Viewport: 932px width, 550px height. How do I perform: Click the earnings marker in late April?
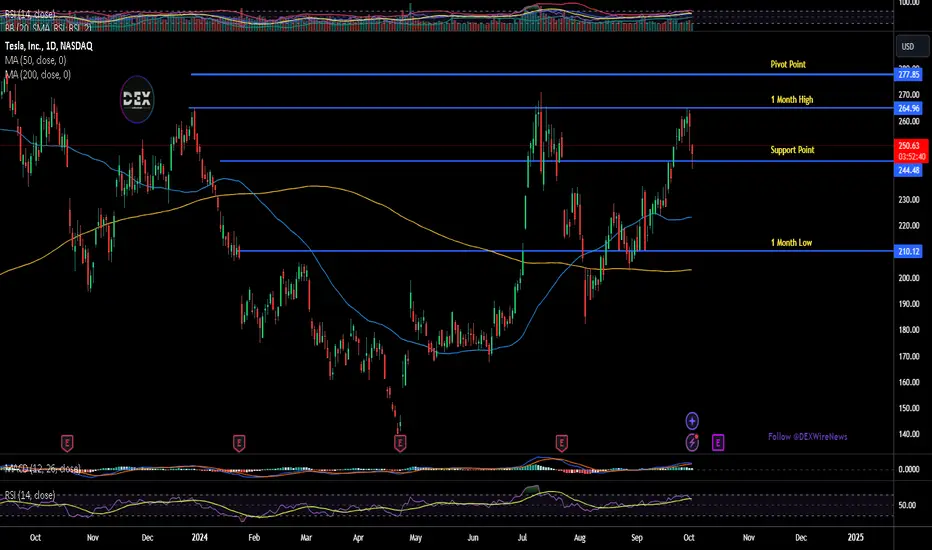400,443
